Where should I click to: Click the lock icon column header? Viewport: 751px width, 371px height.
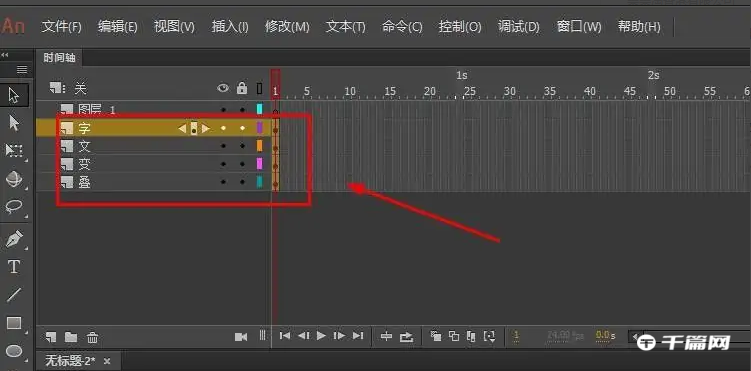tap(242, 88)
